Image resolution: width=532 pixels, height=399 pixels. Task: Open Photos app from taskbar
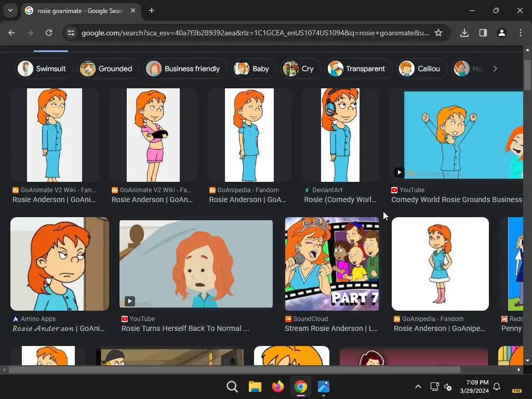pos(324,387)
